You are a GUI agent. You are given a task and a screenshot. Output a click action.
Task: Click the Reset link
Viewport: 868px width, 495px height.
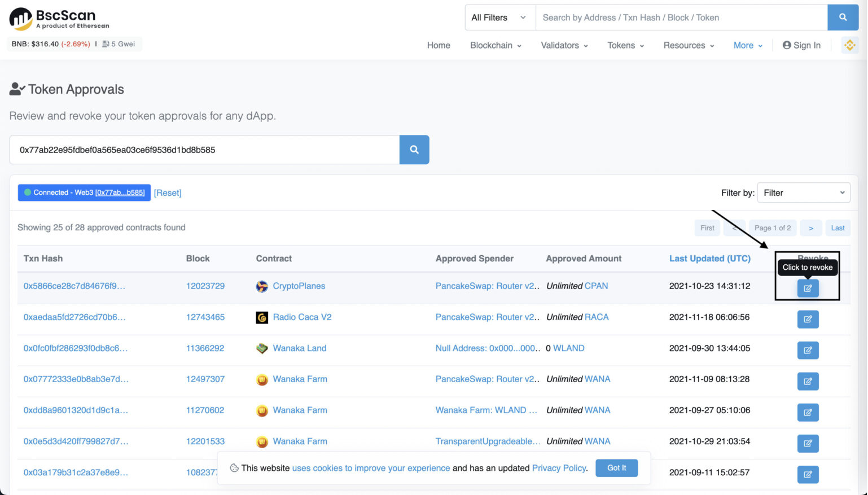(168, 193)
